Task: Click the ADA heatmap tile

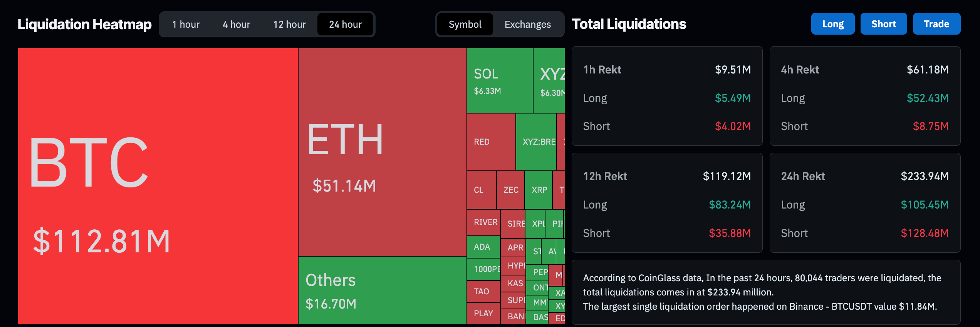Action: click(483, 247)
